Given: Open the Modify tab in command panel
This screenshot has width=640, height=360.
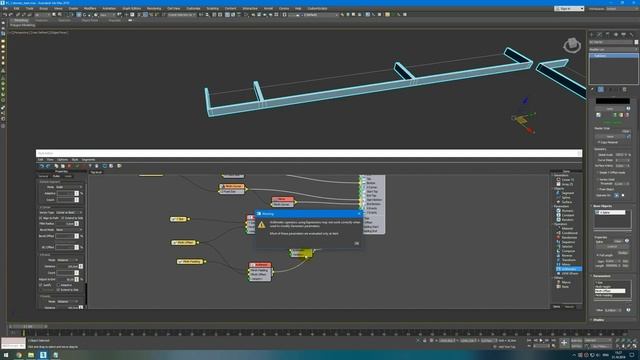Looking at the screenshot, I should point(600,35).
